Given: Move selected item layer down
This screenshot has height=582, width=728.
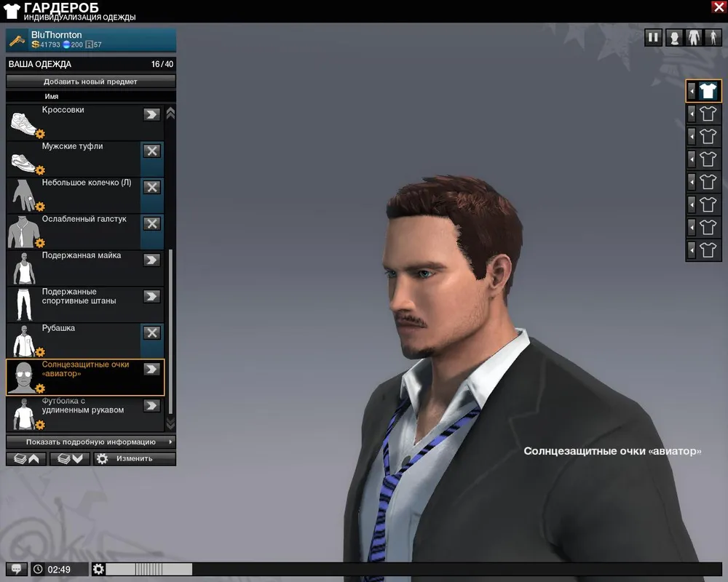Looking at the screenshot, I should point(69,458).
